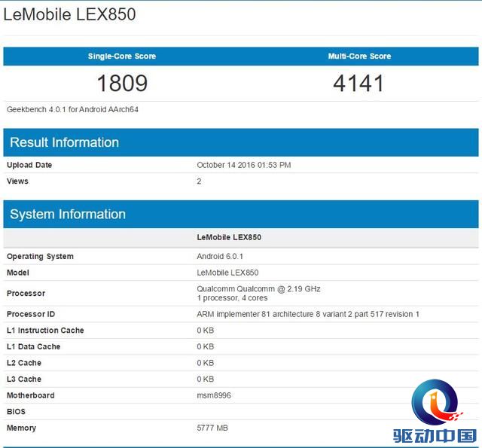Select the 5777 MB memory value
Viewport: 482px width, 448px height.
212,428
